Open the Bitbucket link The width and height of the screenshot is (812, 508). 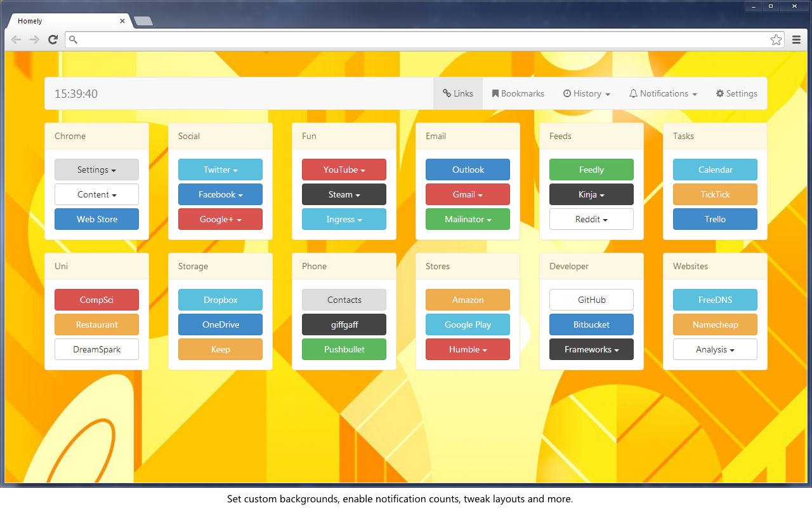[591, 324]
